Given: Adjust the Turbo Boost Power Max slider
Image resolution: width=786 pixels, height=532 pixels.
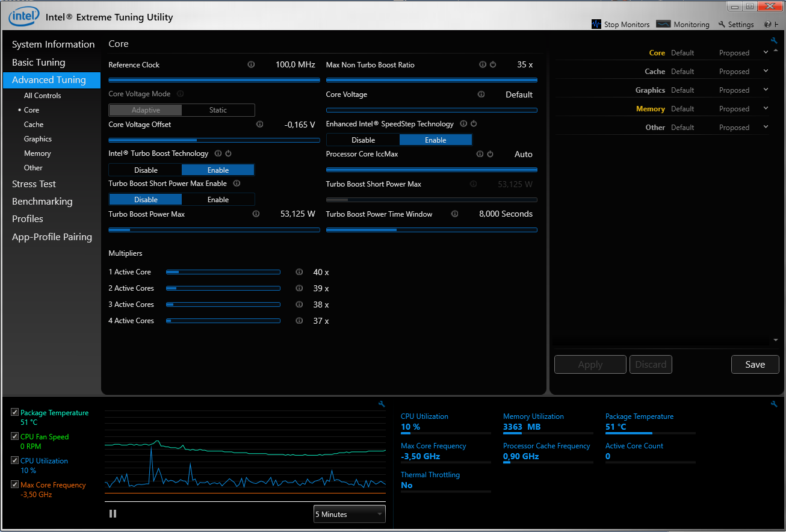Looking at the screenshot, I should tap(214, 229).
